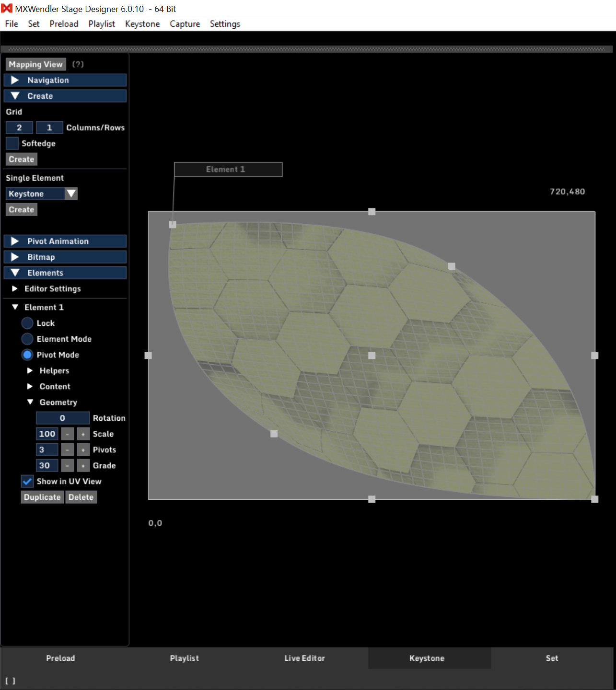The image size is (616, 690).
Task: Select the Pivot Mode radio button
Action: click(x=27, y=355)
